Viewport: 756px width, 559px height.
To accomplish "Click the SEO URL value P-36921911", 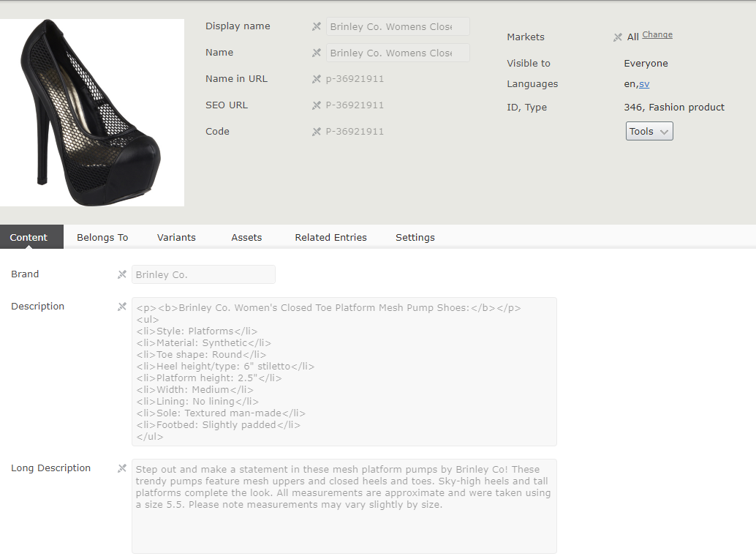I will pos(355,105).
